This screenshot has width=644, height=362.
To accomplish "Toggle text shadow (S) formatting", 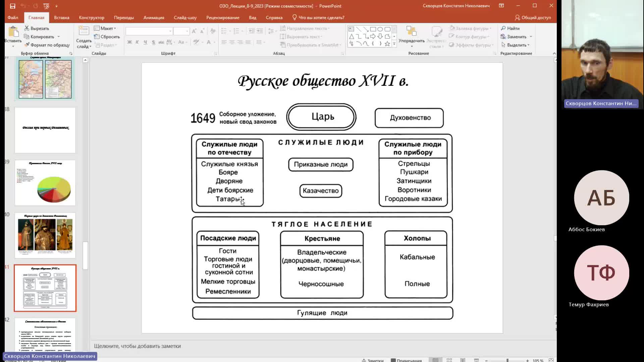I will click(x=153, y=42).
